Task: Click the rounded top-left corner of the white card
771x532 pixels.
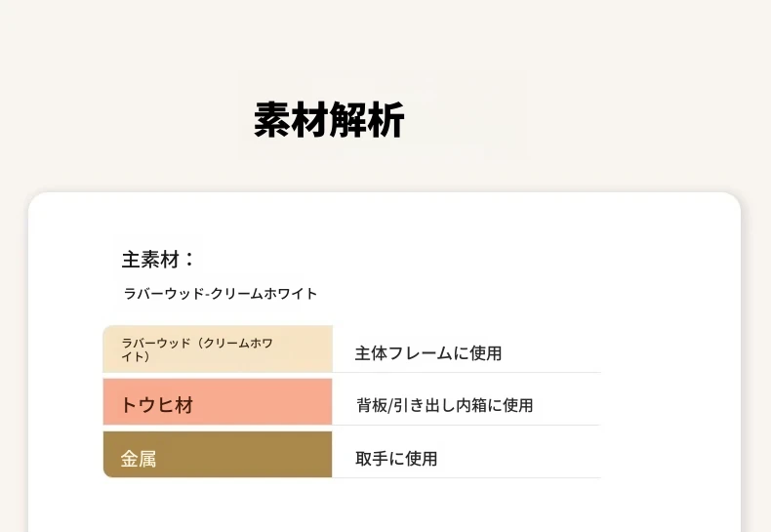Action: (37, 201)
